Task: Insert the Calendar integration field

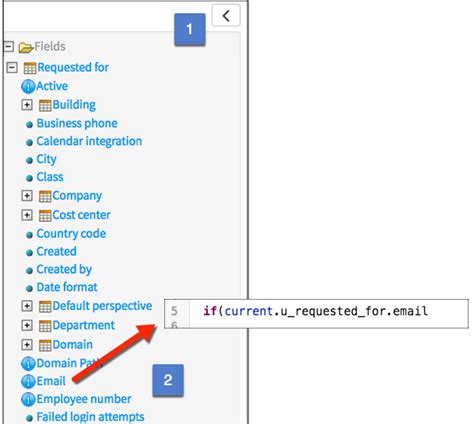Action: click(89, 141)
